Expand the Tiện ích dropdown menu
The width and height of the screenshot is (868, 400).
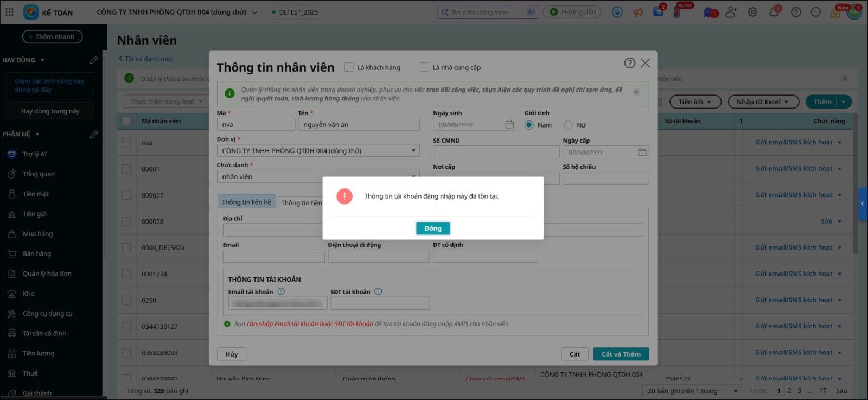coord(694,102)
